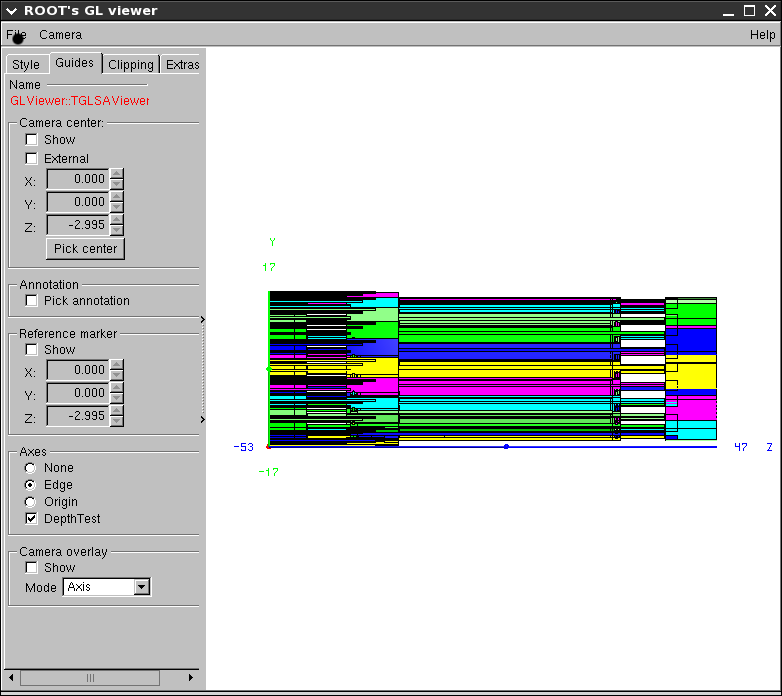Switch to the Guides tab
Image resolution: width=782 pixels, height=696 pixels.
coord(75,63)
